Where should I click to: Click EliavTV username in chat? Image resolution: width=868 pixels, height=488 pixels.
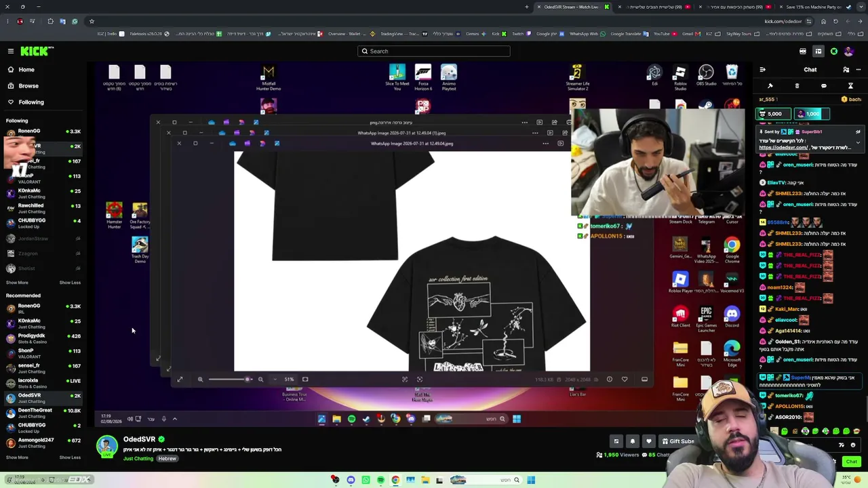pos(776,183)
